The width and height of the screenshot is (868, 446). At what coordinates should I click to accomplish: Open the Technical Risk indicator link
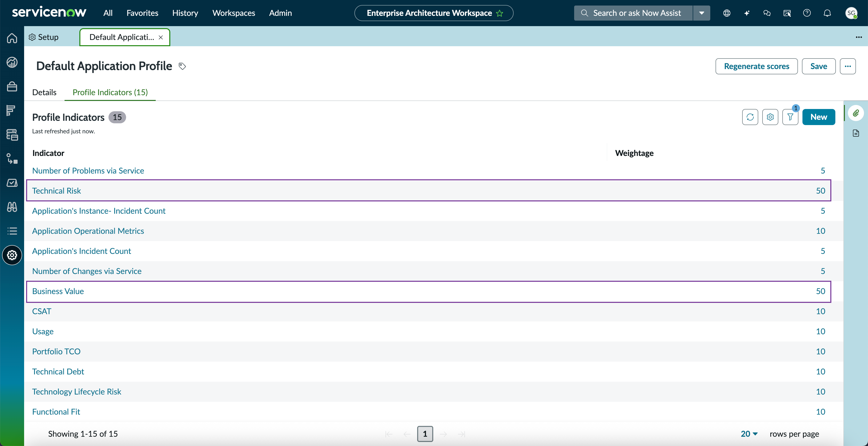coord(56,191)
